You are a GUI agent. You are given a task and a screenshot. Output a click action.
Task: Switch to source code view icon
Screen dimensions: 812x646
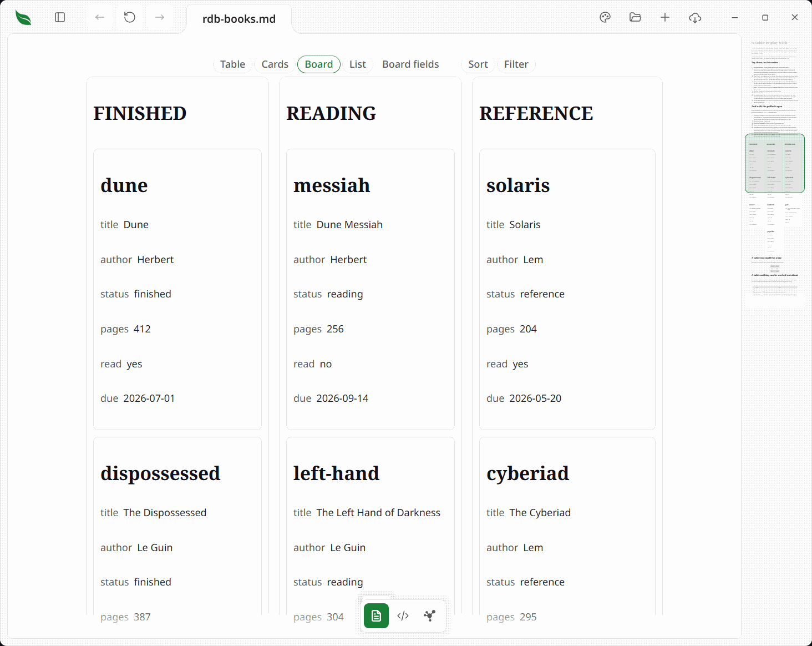pyautogui.click(x=403, y=615)
